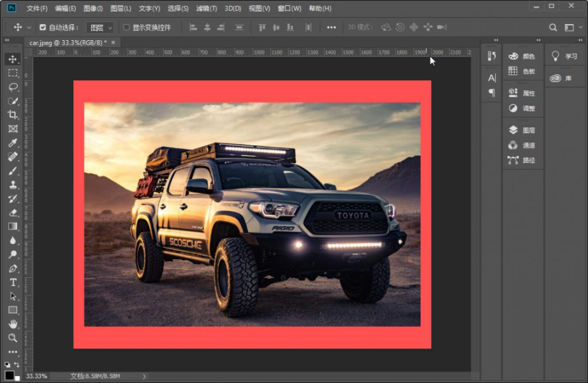Open the 学习 learn panel
This screenshot has height=383, width=588.
pos(565,56)
